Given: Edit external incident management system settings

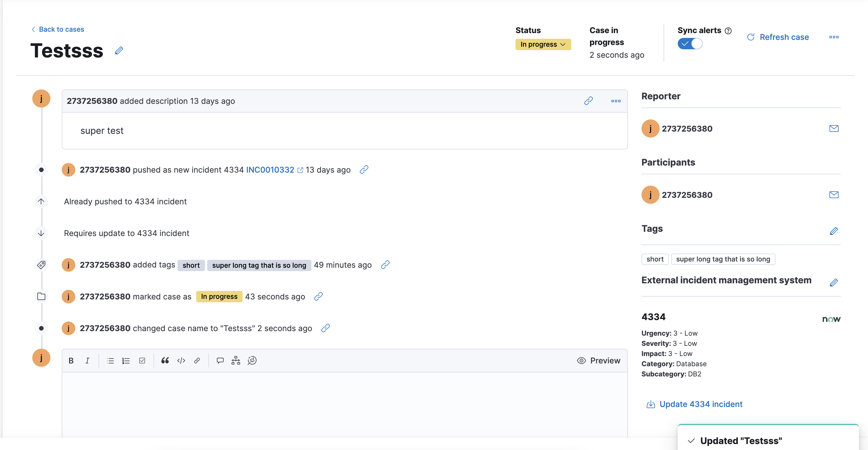Looking at the screenshot, I should click(834, 283).
